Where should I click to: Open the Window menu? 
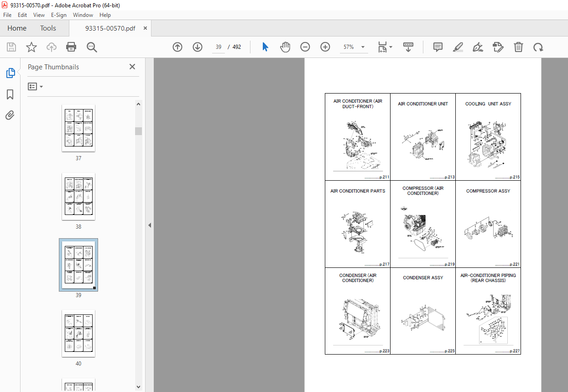pyautogui.click(x=83, y=15)
